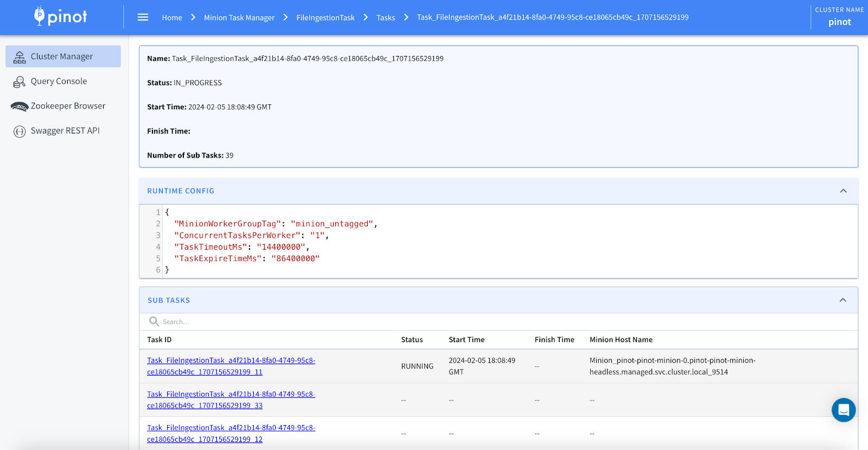Select Swagger REST API menu item
This screenshot has width=868, height=450.
(65, 131)
